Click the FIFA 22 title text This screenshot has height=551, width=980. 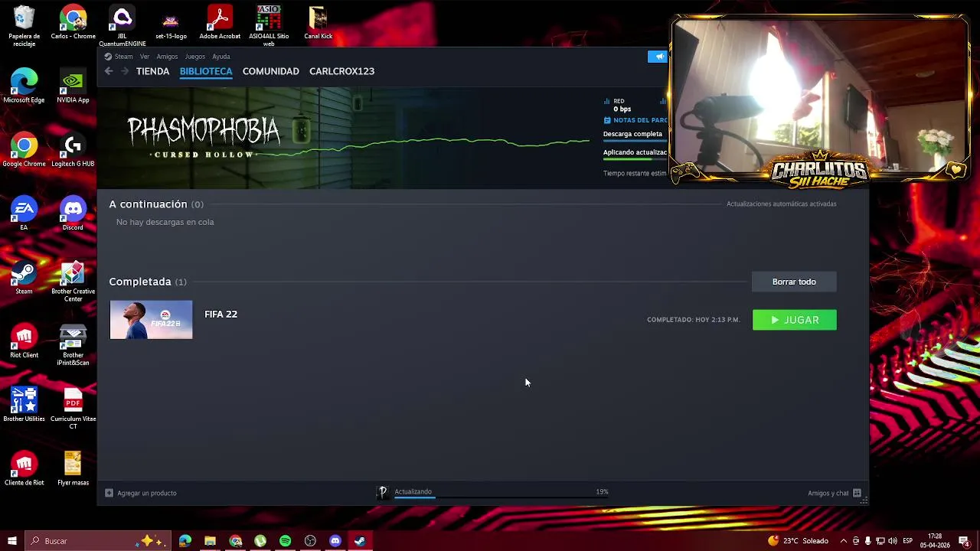220,314
